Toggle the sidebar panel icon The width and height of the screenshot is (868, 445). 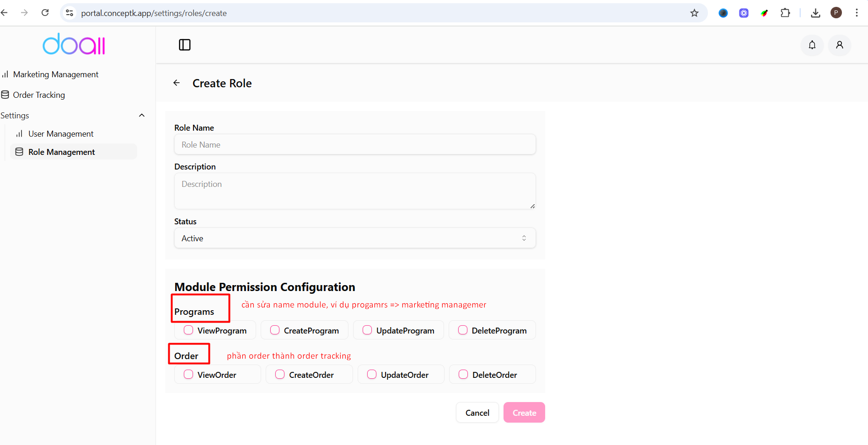[185, 45]
